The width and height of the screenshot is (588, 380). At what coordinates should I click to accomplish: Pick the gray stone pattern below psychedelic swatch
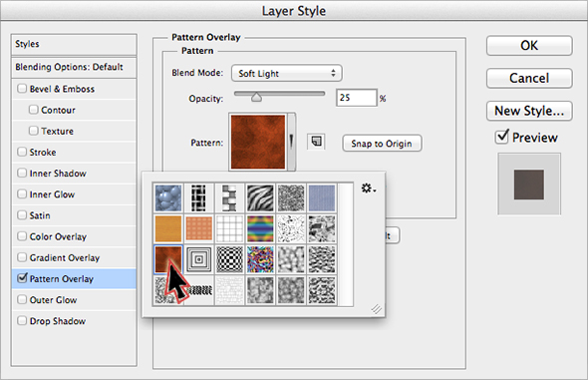coord(260,290)
